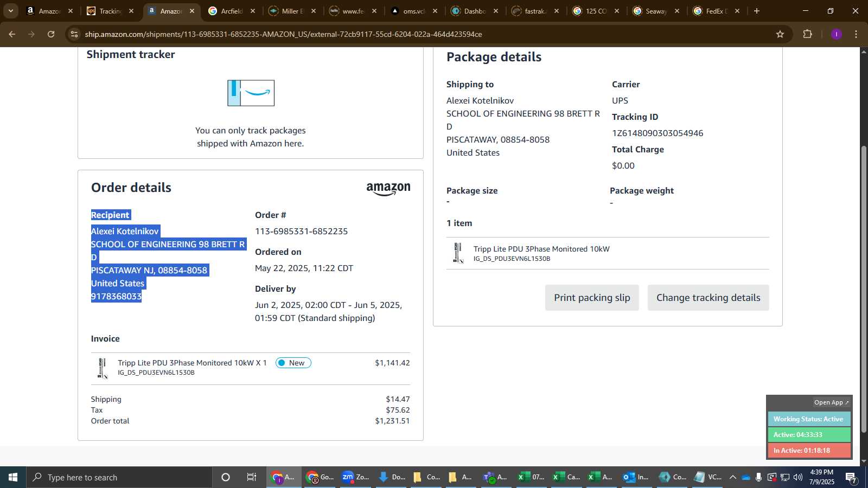Image resolution: width=868 pixels, height=488 pixels.
Task: Click the Working Status: Active indicator
Action: [x=809, y=419]
